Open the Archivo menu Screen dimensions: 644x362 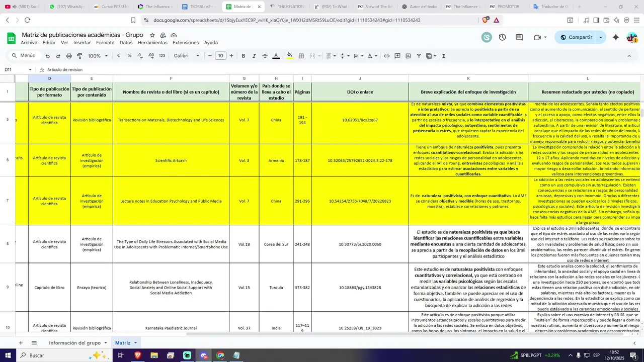click(29, 43)
